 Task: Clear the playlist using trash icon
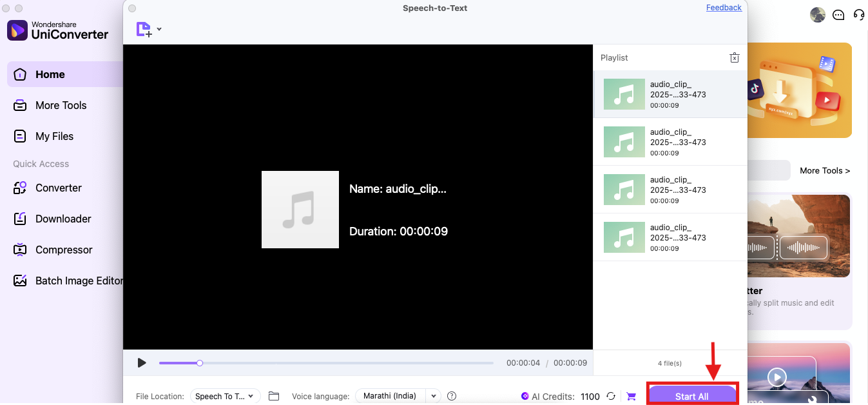coord(734,57)
